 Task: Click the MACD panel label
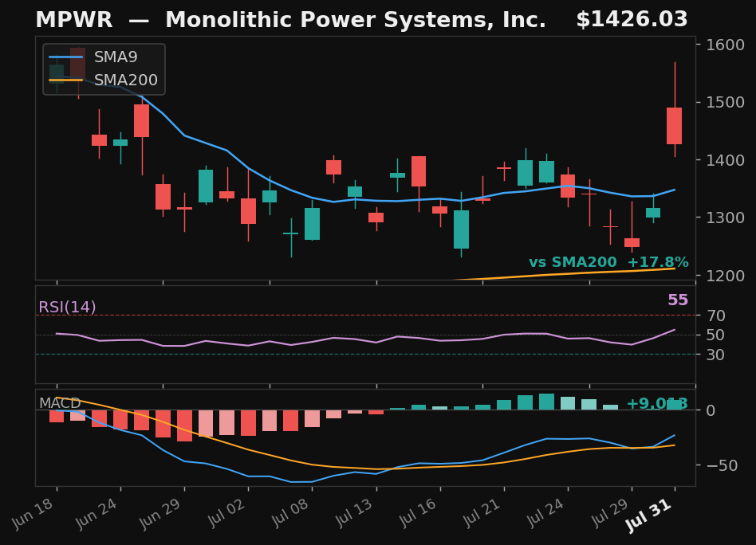(60, 403)
